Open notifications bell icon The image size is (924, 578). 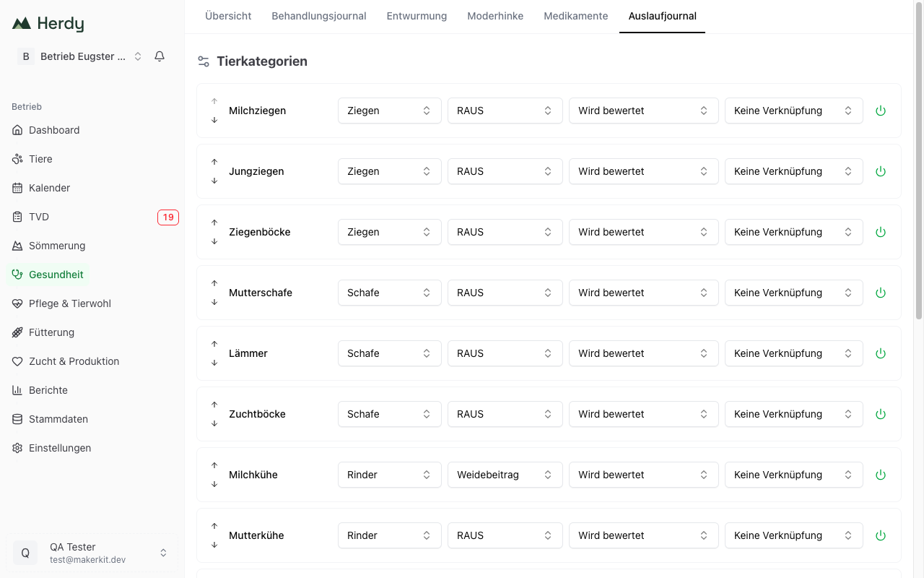pos(160,56)
